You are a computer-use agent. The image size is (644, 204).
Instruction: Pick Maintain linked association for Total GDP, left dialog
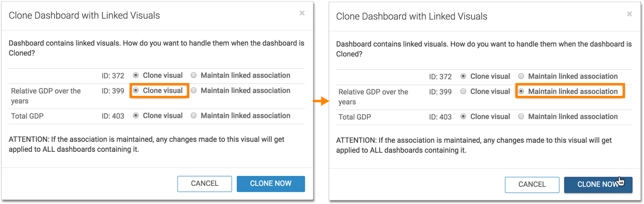pyautogui.click(x=194, y=116)
